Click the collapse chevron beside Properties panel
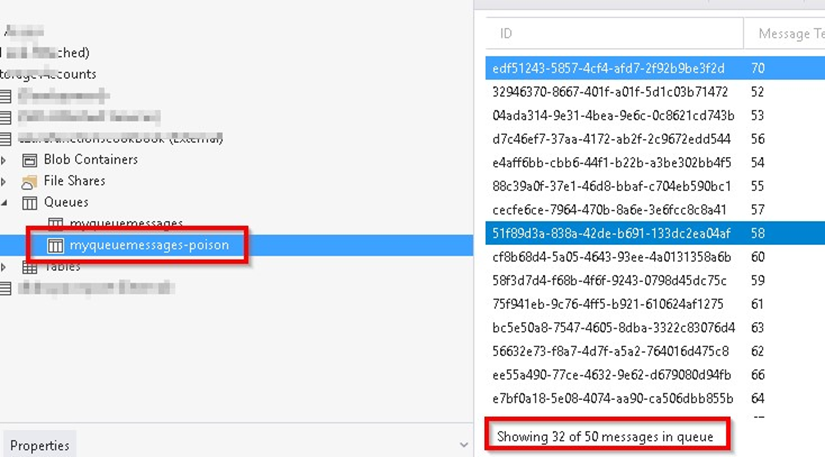The width and height of the screenshot is (825, 457). tap(462, 445)
